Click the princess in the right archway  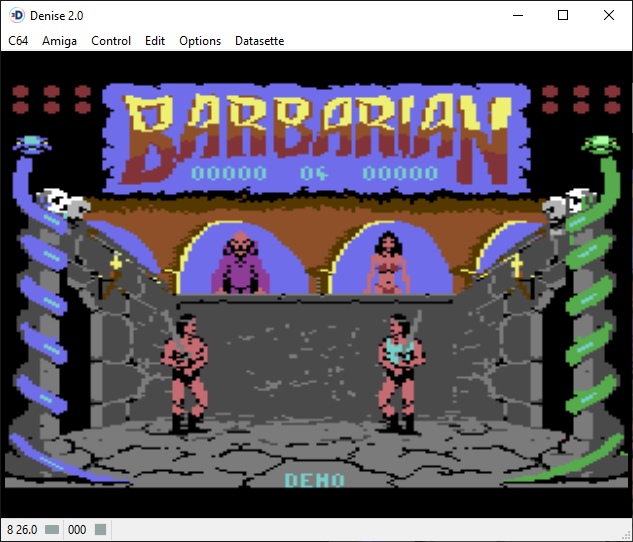[x=388, y=263]
